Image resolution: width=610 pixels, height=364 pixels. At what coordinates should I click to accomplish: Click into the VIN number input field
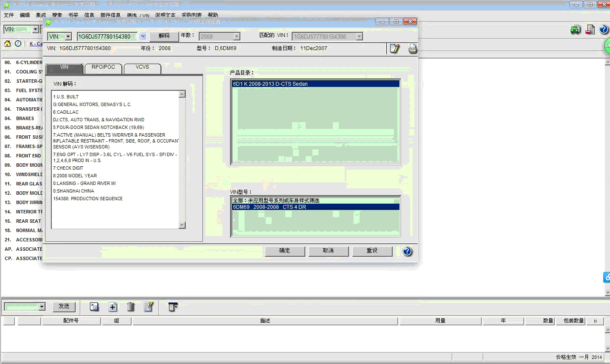coord(107,36)
